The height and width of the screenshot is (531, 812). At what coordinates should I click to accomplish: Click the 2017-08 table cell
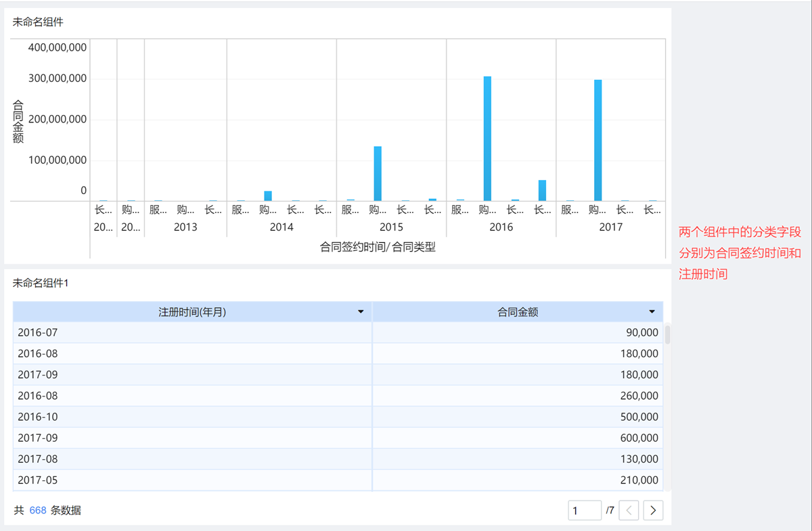[x=192, y=459]
